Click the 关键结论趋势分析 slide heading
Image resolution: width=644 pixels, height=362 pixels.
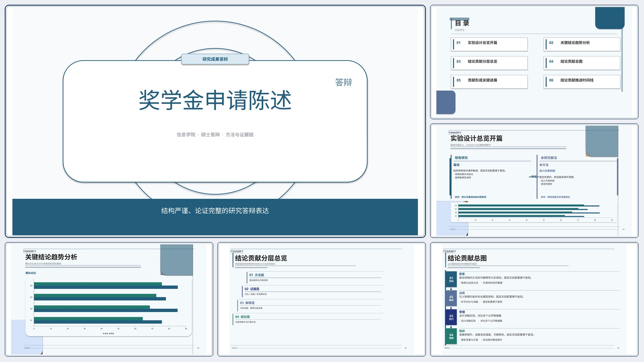[51, 257]
